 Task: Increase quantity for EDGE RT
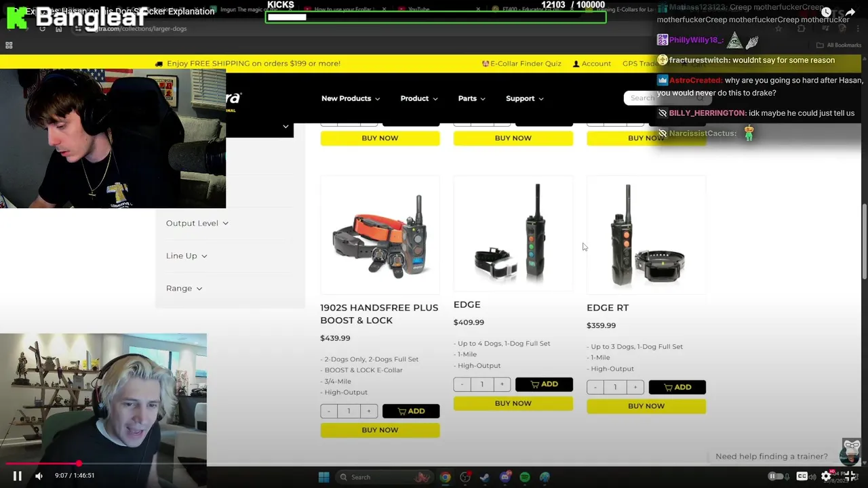click(635, 387)
